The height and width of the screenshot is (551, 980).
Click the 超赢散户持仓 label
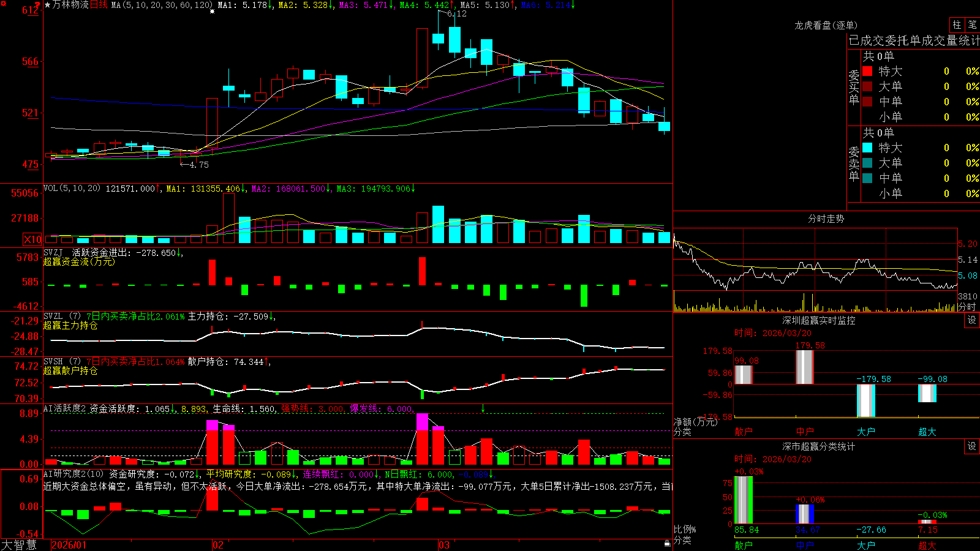70,370
